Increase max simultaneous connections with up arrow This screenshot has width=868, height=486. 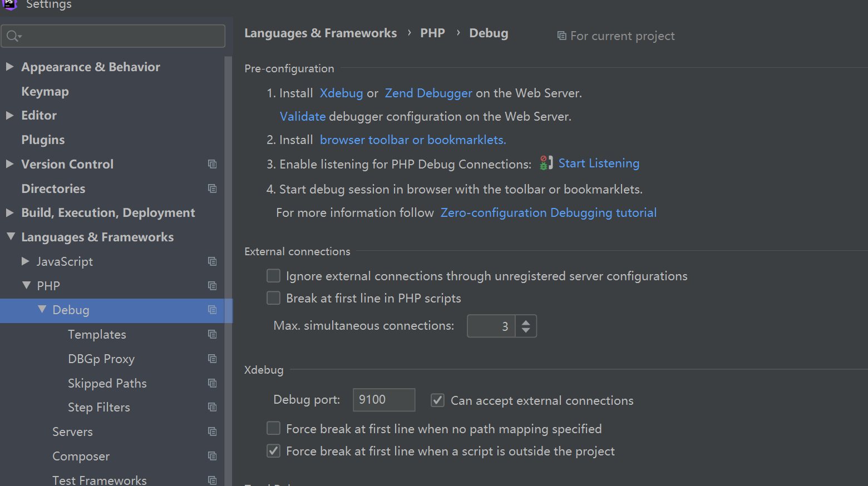point(526,321)
